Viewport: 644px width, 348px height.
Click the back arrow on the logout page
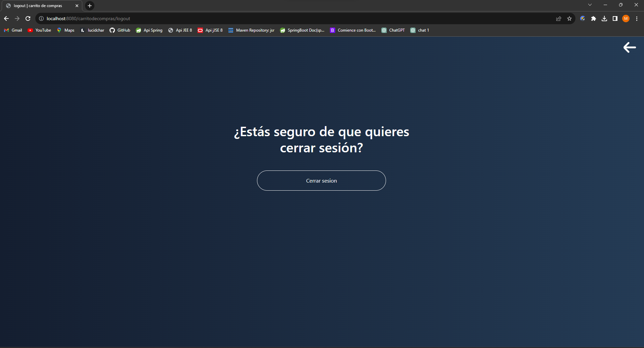tap(629, 47)
